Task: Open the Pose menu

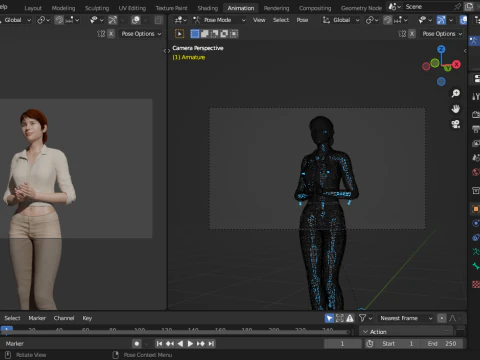Action: click(302, 20)
